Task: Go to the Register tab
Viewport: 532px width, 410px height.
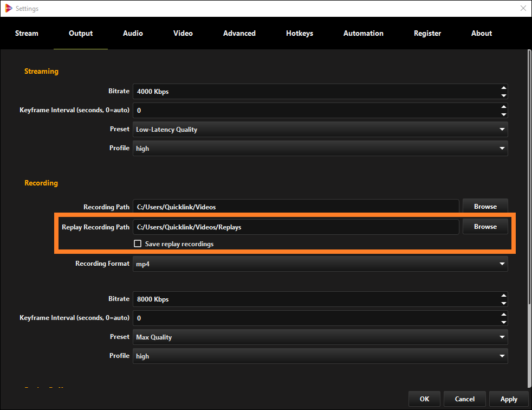Action: point(427,33)
